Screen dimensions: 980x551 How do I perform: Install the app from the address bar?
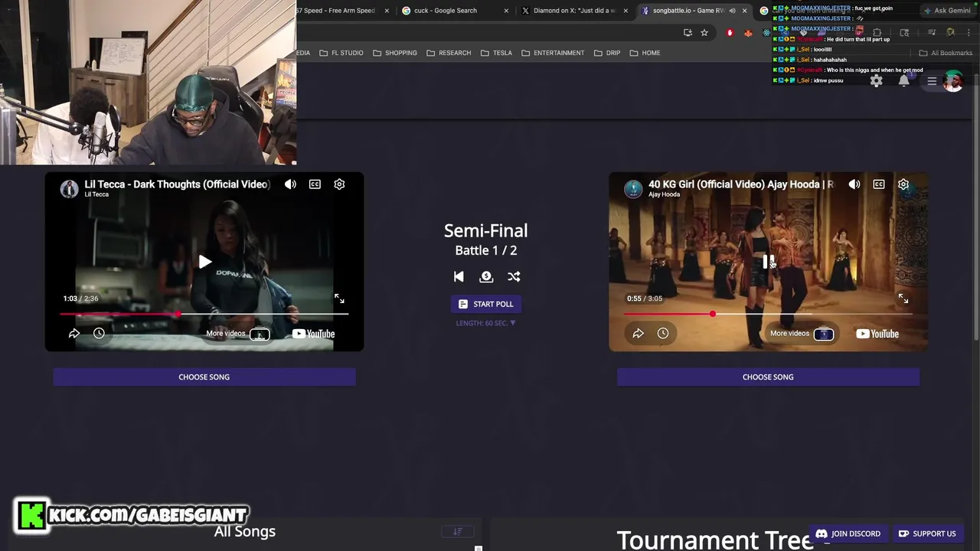(688, 32)
